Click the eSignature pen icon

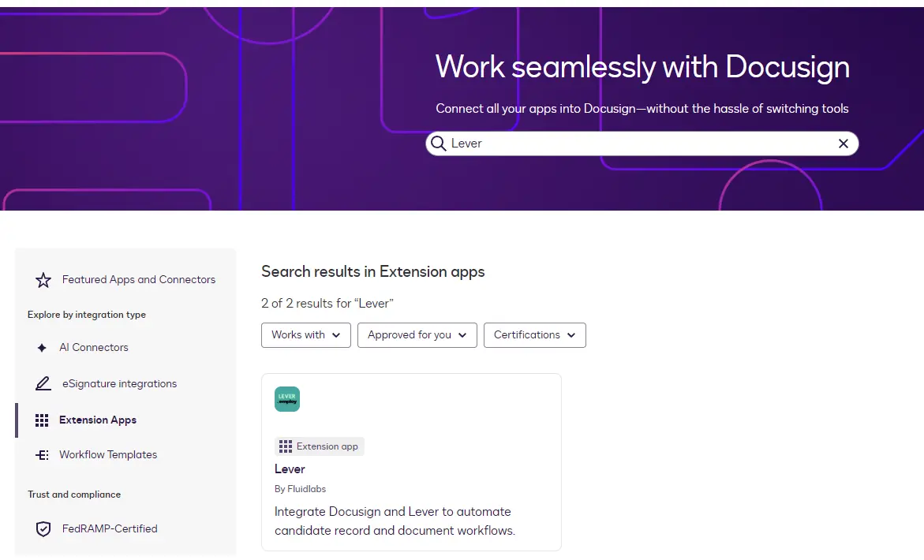coord(43,384)
